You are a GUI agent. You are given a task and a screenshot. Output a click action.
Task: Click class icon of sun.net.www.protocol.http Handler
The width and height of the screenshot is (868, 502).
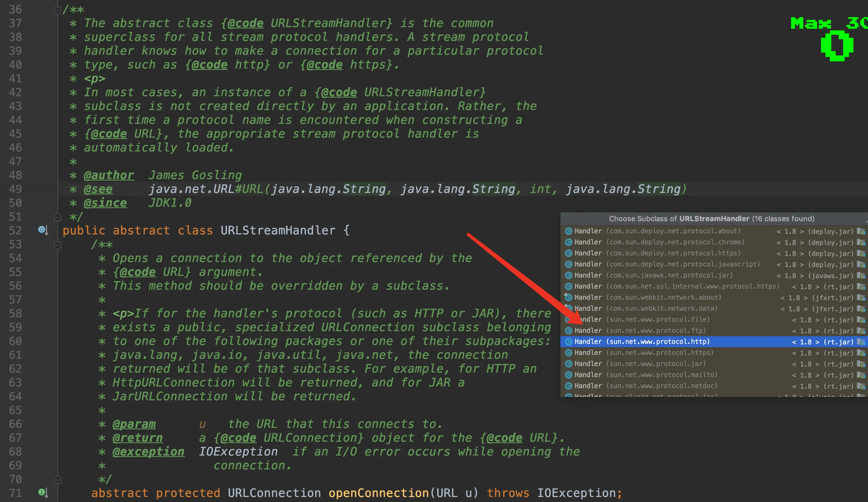click(569, 342)
